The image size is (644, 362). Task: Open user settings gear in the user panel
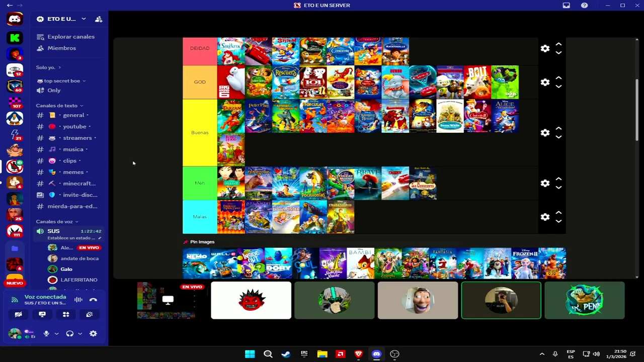tap(93, 333)
